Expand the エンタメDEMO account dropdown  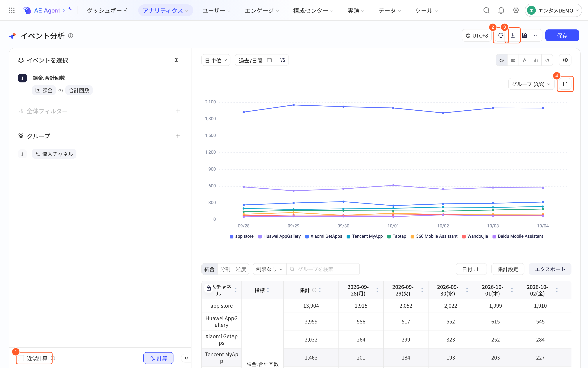click(553, 10)
